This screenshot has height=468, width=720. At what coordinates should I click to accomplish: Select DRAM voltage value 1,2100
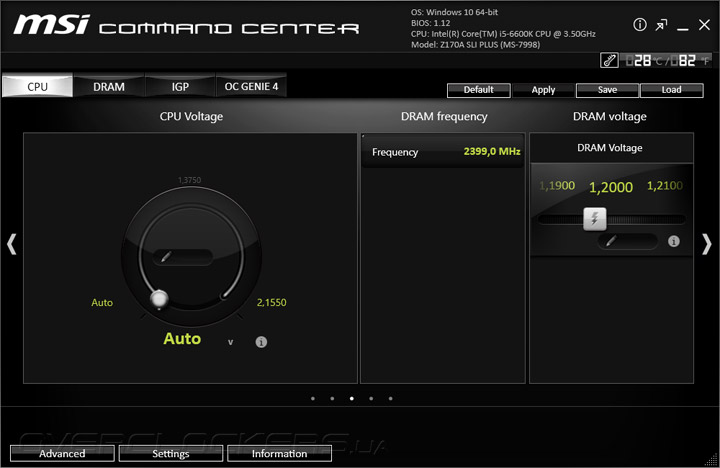click(664, 186)
